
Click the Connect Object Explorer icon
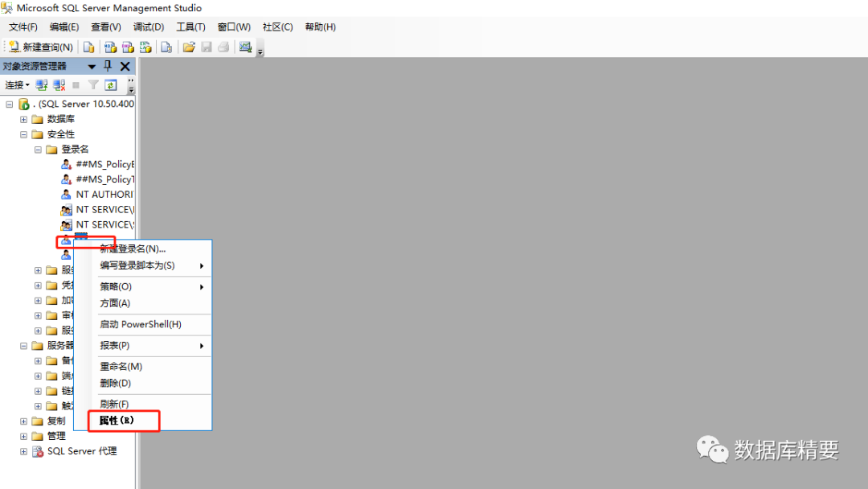point(42,84)
